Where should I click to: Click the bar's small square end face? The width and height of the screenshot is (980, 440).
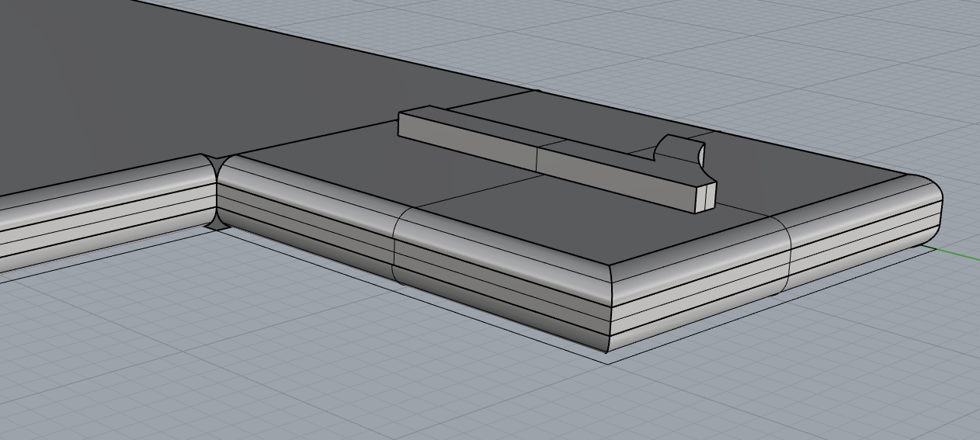point(705,197)
